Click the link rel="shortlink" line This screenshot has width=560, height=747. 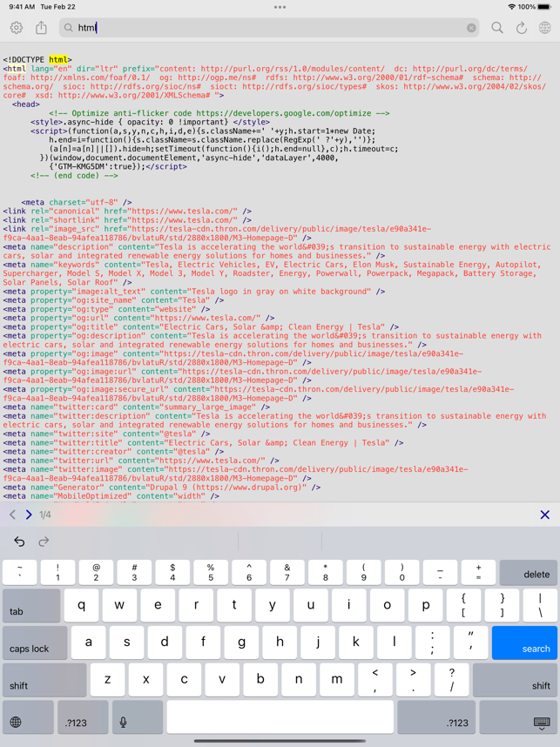[127, 220]
